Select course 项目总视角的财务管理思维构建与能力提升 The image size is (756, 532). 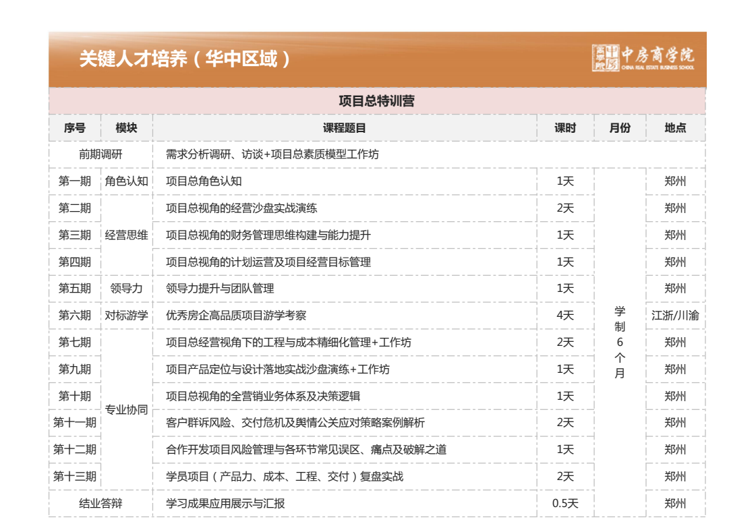(268, 235)
